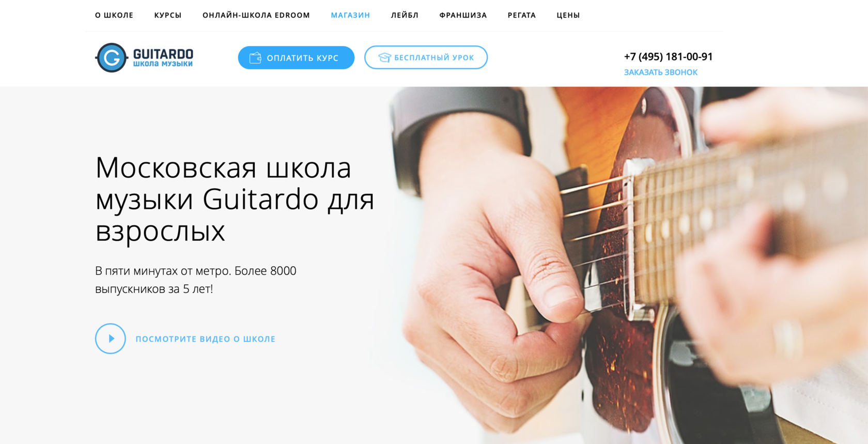
Task: Click the Оплатить курс blue button
Action: click(x=296, y=57)
